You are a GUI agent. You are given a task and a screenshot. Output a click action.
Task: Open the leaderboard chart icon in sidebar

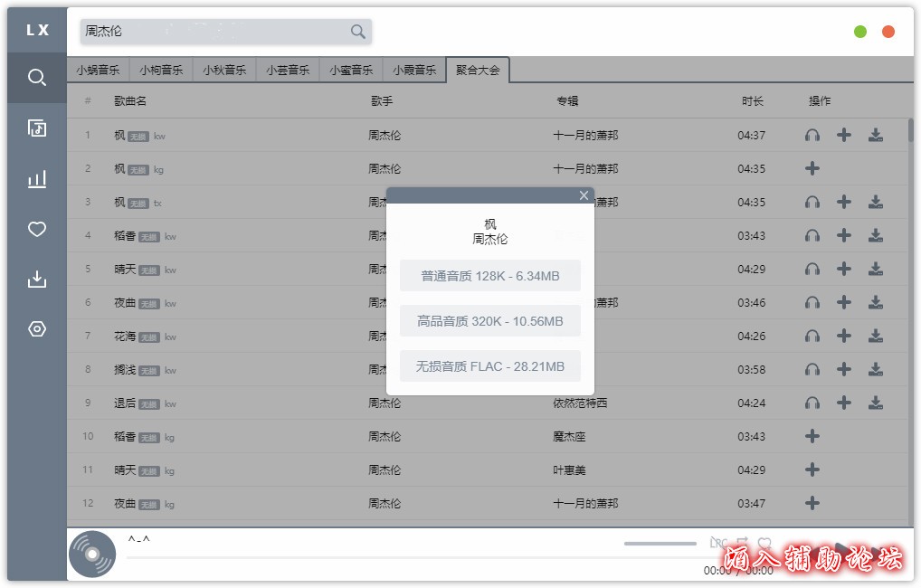[36, 179]
